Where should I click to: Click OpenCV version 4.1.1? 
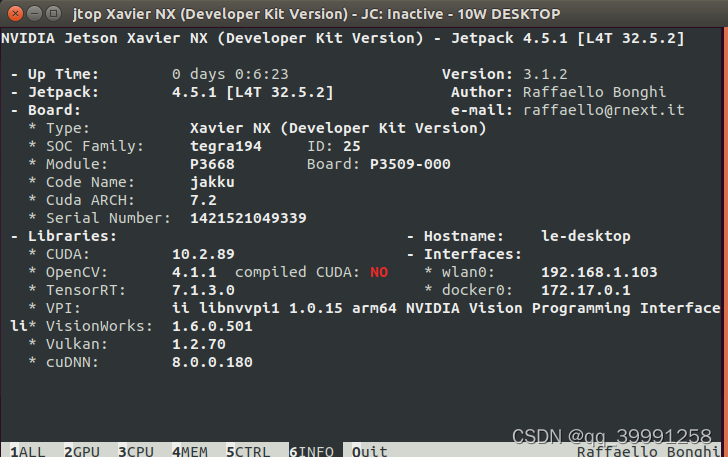pos(194,272)
